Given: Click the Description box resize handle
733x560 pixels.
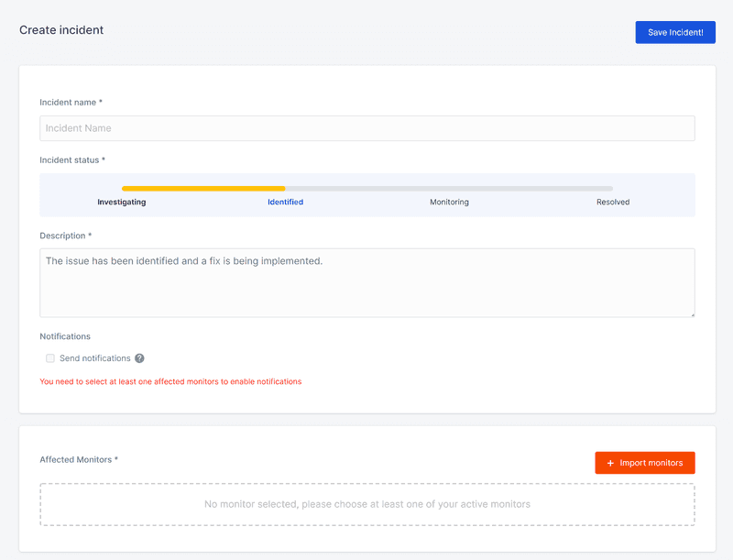Looking at the screenshot, I should pyautogui.click(x=691, y=313).
